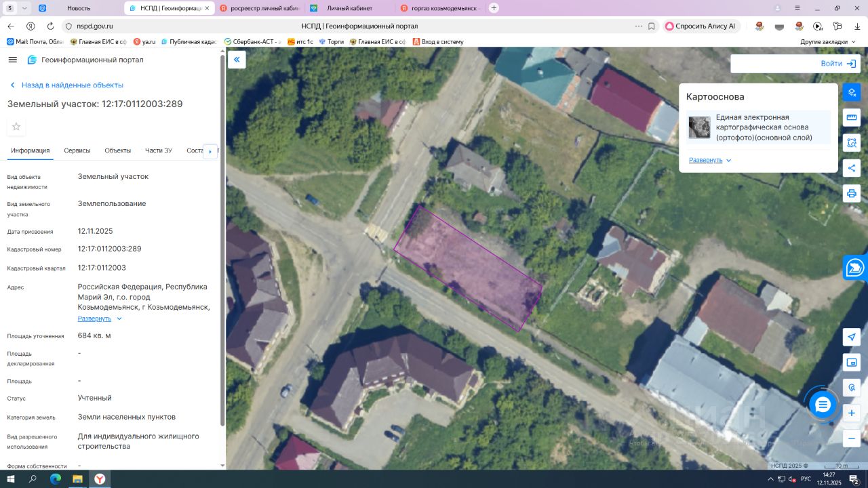Switch to the Сервисы tab
Image resolution: width=868 pixels, height=488 pixels.
[x=77, y=150]
